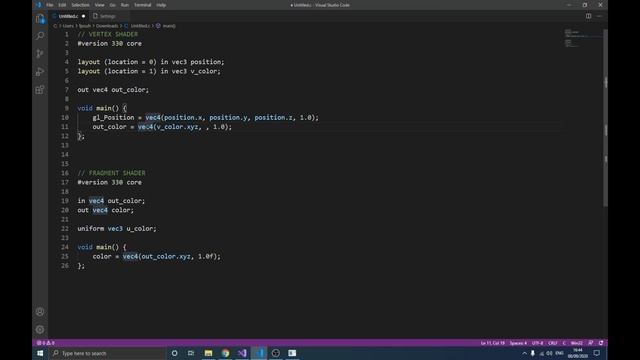Click line number 10 in the gutter
Viewport: 640px width, 360px height.
pos(65,118)
